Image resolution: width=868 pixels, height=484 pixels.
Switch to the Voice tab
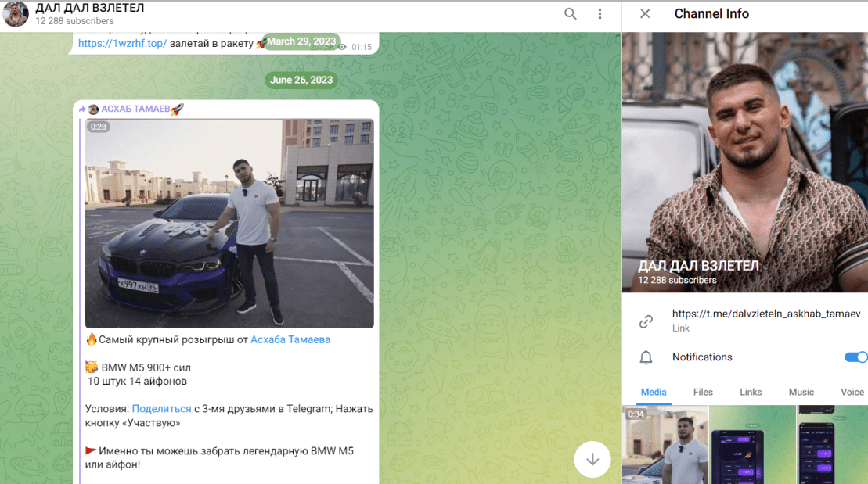pos(852,393)
